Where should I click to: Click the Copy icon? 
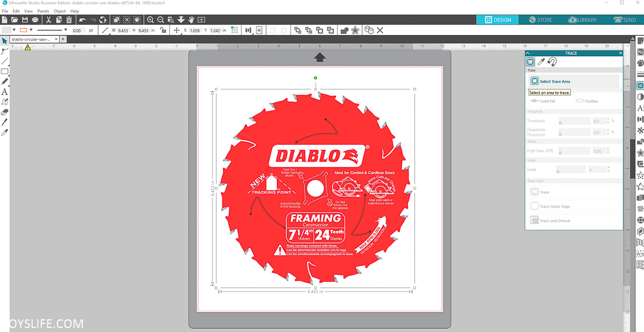click(59, 20)
